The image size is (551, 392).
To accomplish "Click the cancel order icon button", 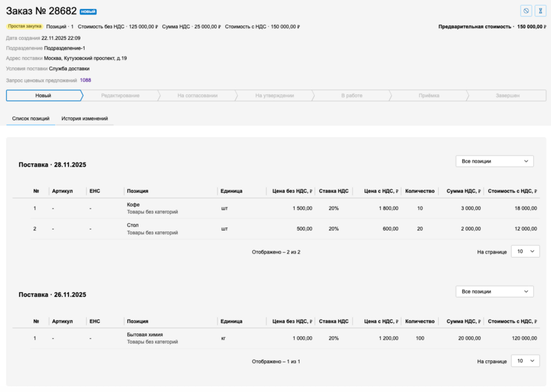I will pyautogui.click(x=526, y=11).
